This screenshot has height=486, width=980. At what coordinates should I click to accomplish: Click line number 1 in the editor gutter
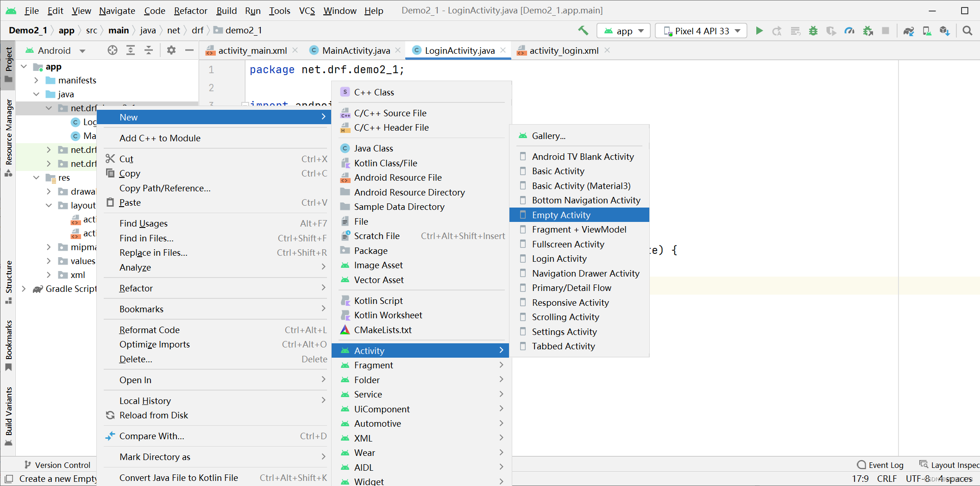click(211, 69)
